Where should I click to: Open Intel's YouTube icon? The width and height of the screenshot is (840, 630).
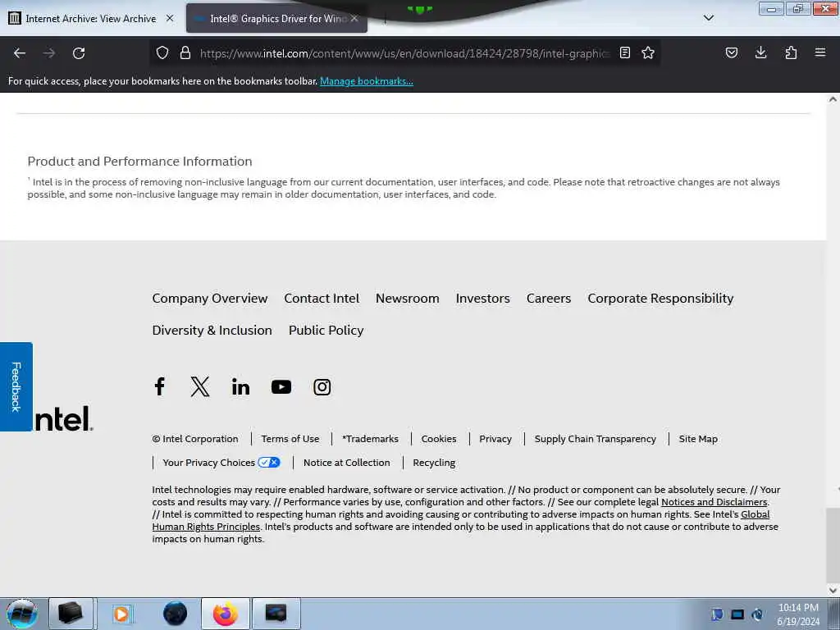click(x=281, y=387)
